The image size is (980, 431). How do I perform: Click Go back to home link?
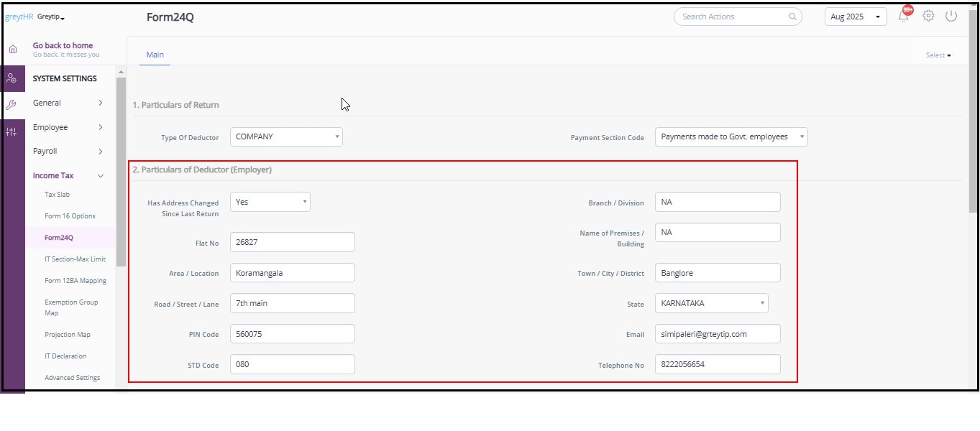(x=63, y=45)
